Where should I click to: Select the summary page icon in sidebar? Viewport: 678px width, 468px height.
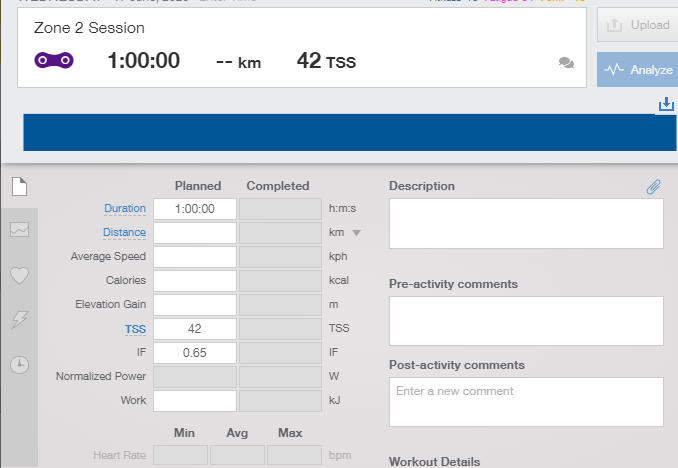coord(18,186)
